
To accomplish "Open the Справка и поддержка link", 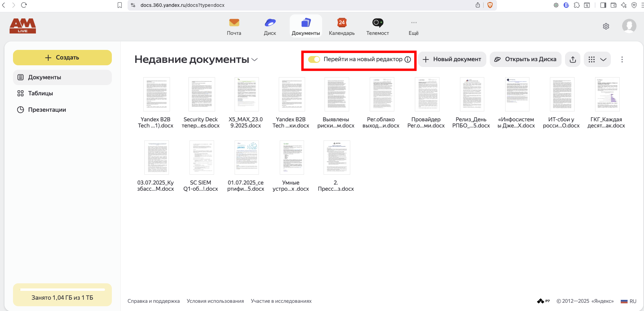I will 154,301.
